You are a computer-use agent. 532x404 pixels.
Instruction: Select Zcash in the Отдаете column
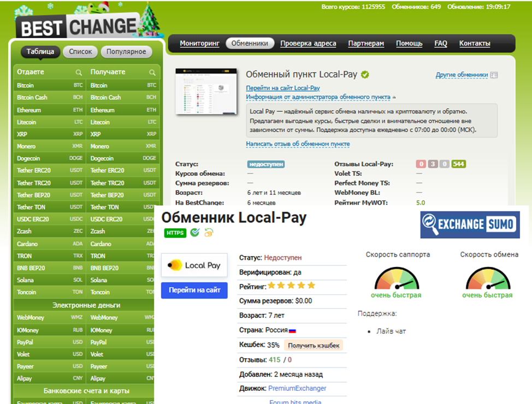(x=50, y=231)
